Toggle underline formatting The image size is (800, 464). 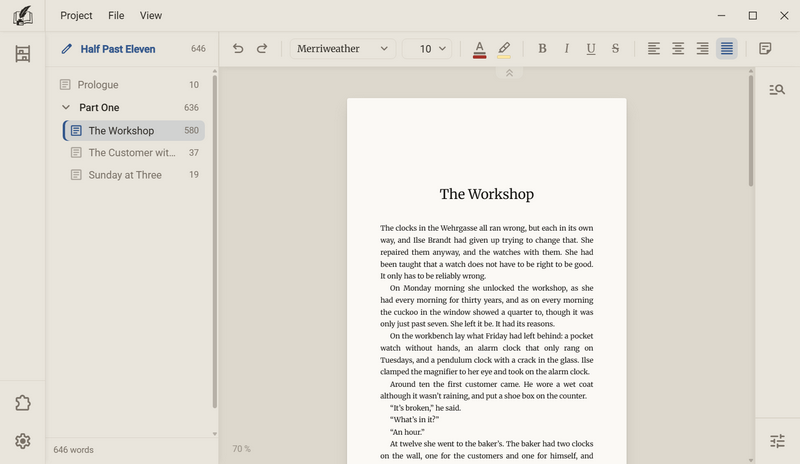coord(591,48)
